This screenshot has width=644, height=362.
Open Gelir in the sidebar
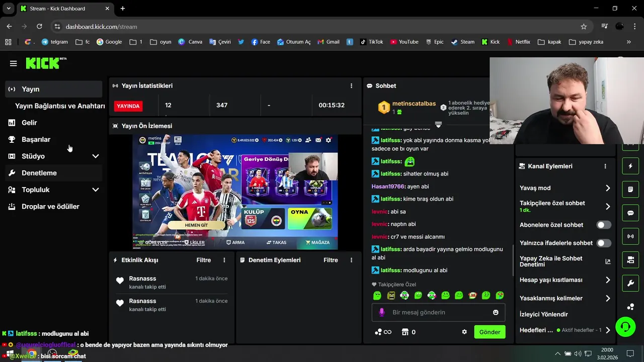tap(53, 123)
